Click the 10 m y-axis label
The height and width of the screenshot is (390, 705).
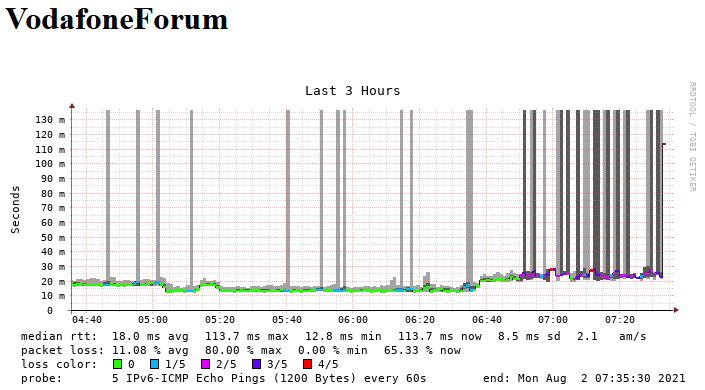(x=54, y=296)
